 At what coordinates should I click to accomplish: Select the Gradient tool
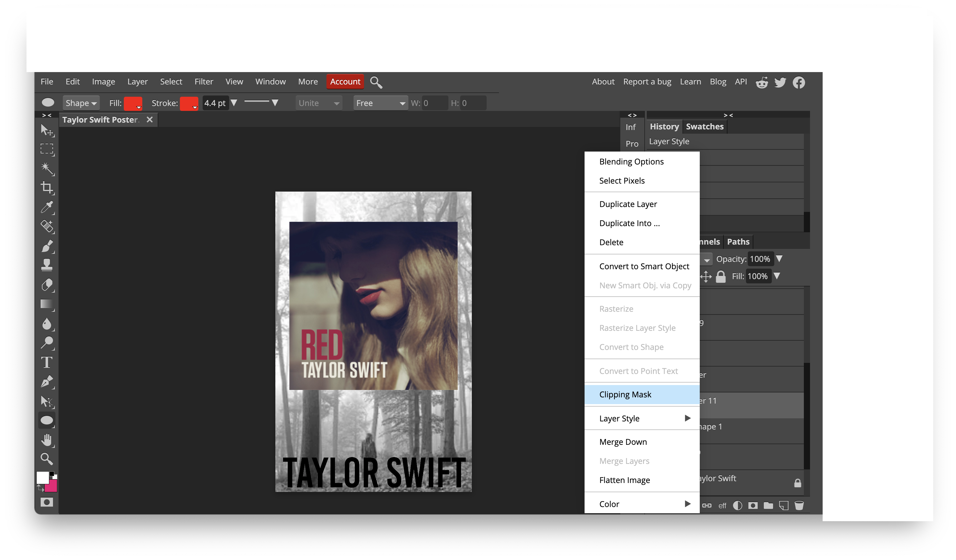point(47,304)
